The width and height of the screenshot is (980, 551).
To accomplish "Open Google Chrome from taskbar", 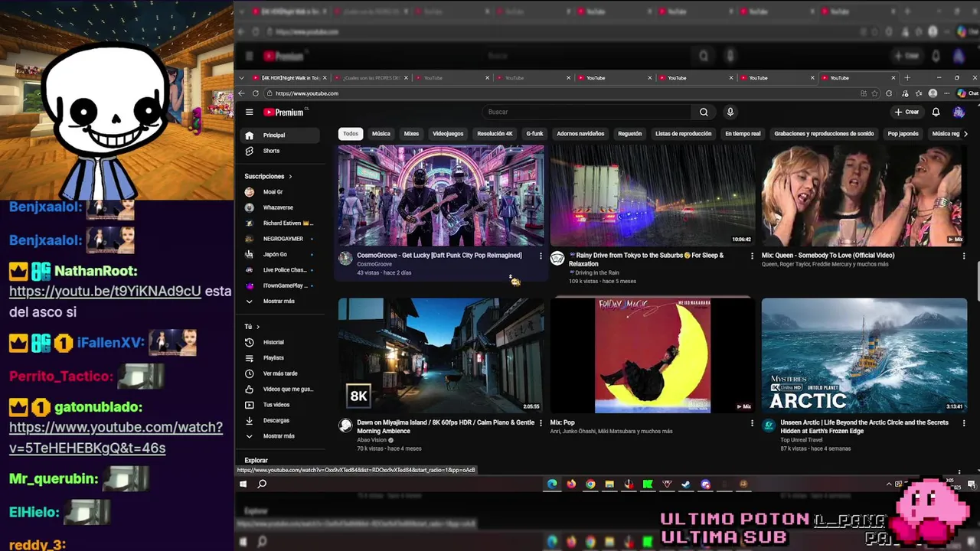I will 590,484.
